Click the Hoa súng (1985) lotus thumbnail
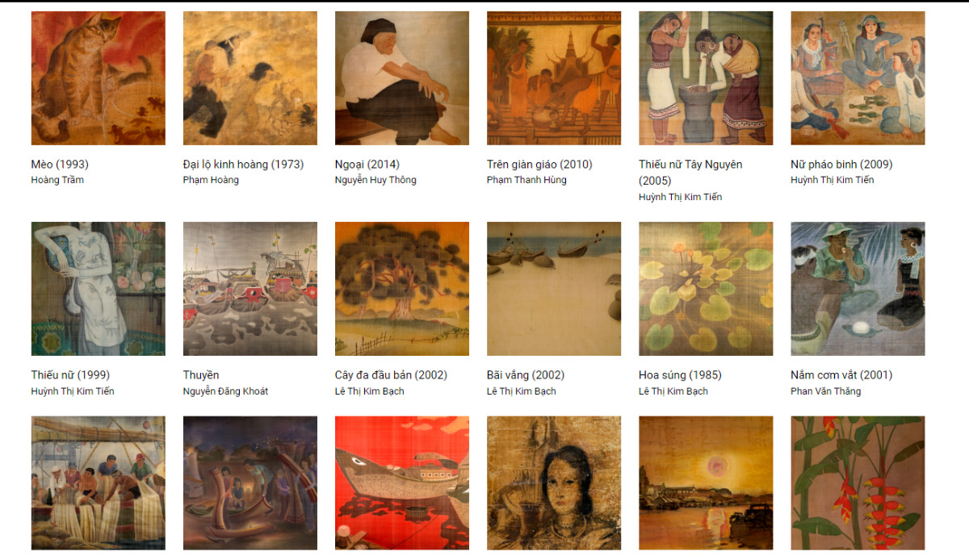Image resolution: width=969 pixels, height=560 pixels. (x=706, y=289)
